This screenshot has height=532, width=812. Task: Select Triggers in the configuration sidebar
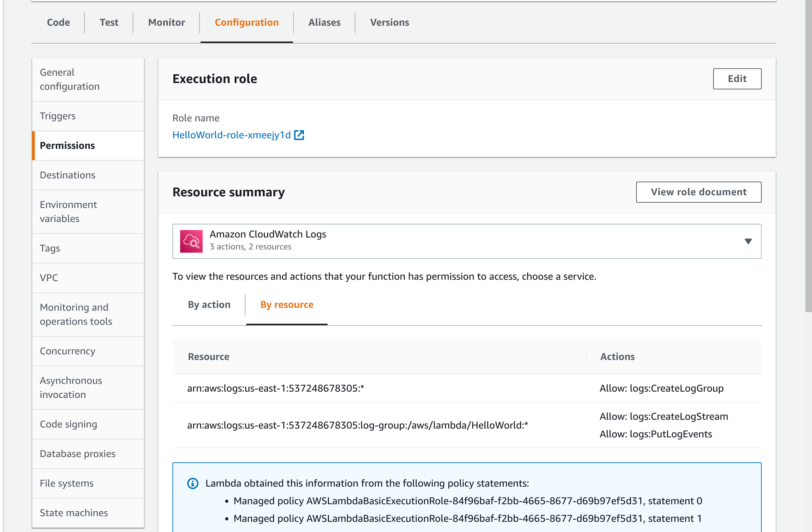(58, 116)
